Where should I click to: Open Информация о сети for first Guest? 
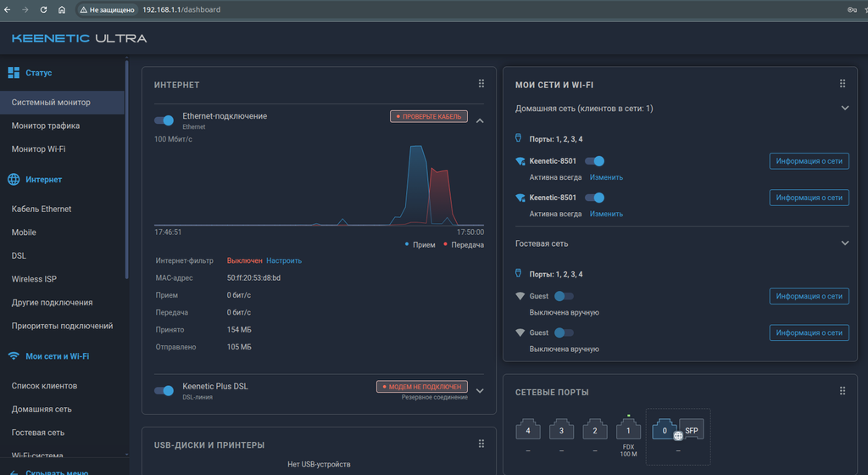pyautogui.click(x=809, y=296)
